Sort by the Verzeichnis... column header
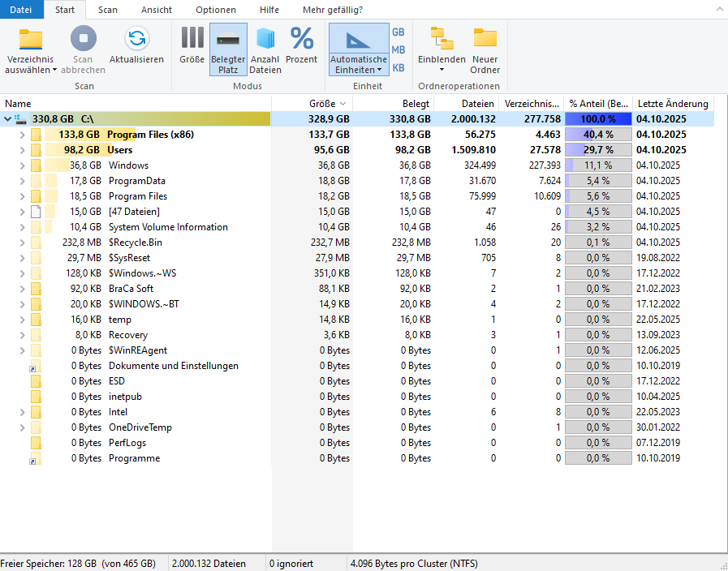The height and width of the screenshot is (571, 728). pyautogui.click(x=531, y=104)
